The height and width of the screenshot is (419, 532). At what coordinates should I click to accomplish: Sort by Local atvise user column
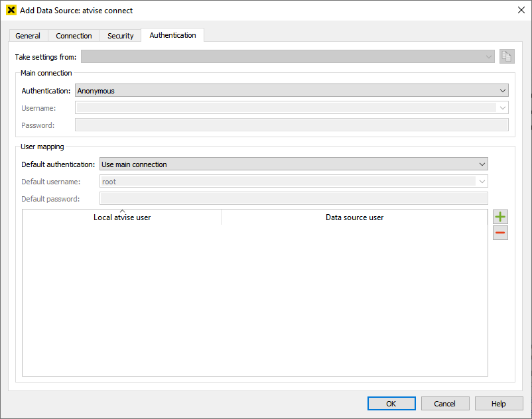[122, 217]
